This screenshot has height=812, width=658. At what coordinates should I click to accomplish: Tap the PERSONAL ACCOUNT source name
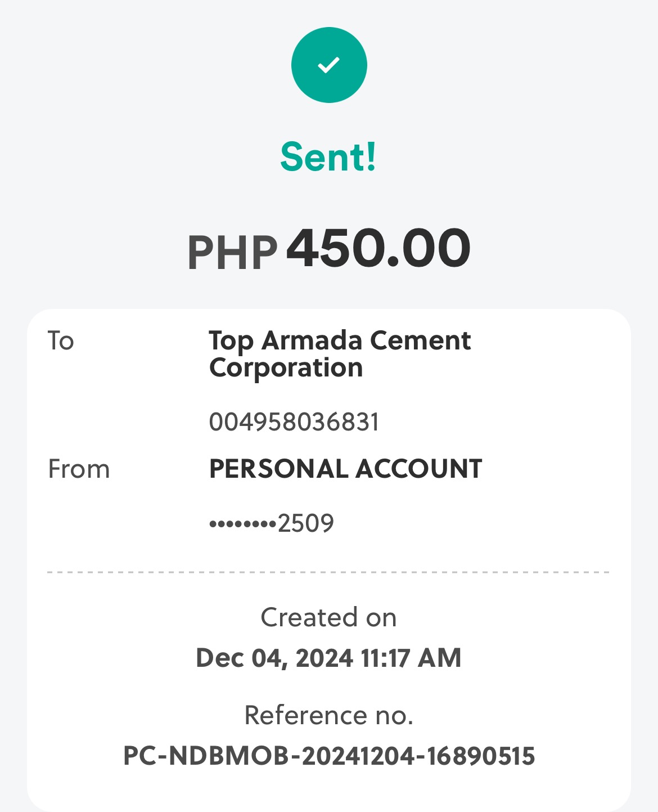pyautogui.click(x=345, y=469)
